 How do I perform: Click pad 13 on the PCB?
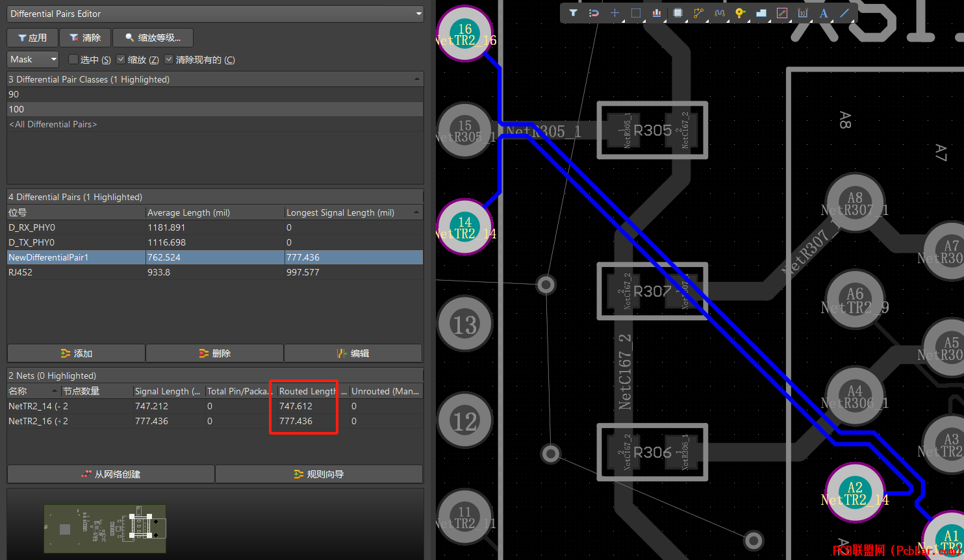(464, 324)
